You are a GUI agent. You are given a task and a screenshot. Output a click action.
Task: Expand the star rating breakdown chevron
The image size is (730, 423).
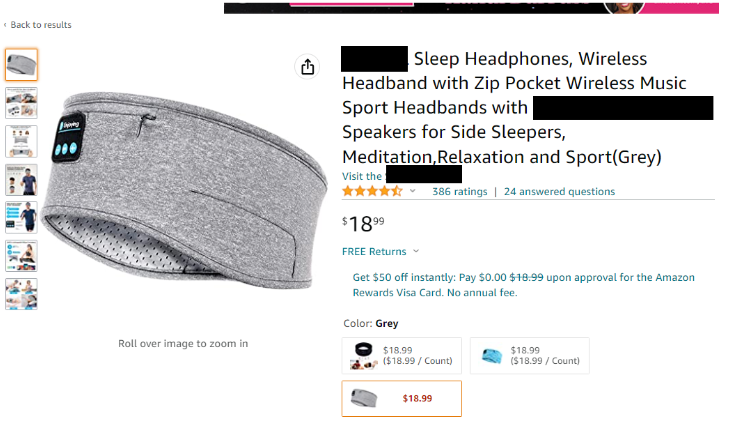413,191
